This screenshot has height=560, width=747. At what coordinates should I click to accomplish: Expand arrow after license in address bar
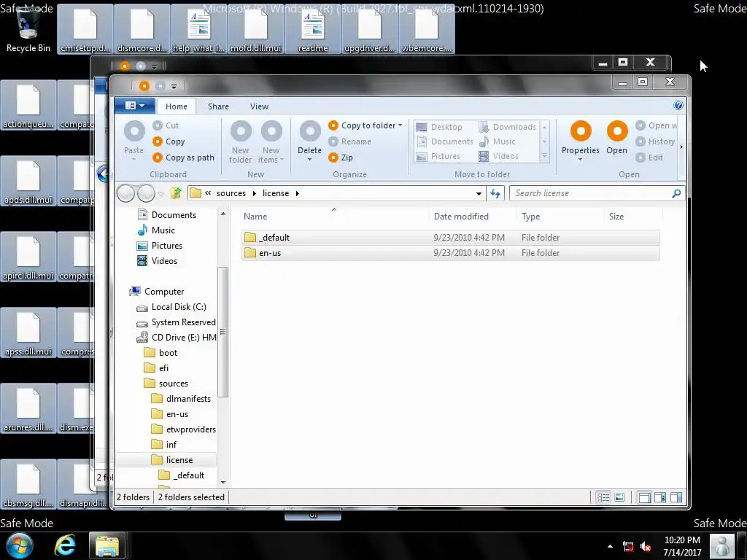tap(298, 192)
